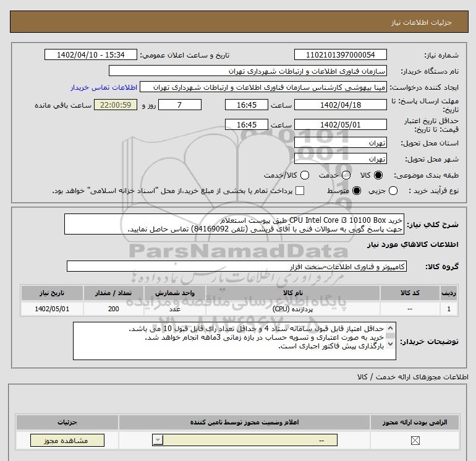Click the delivery city field تهران
Viewport: 476px width, 461px height.
[x=340, y=159]
